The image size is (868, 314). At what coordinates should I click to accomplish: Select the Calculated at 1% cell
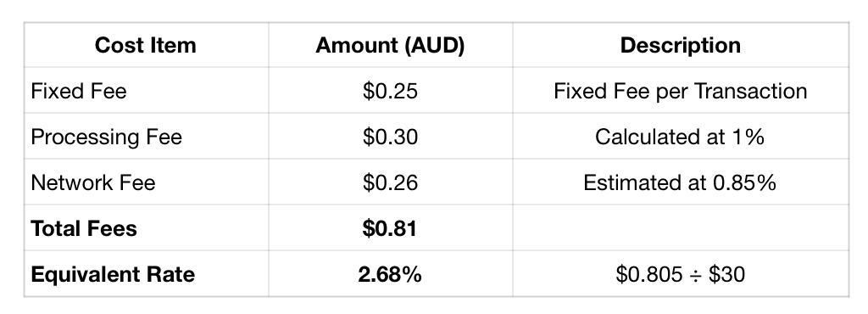tap(681, 137)
